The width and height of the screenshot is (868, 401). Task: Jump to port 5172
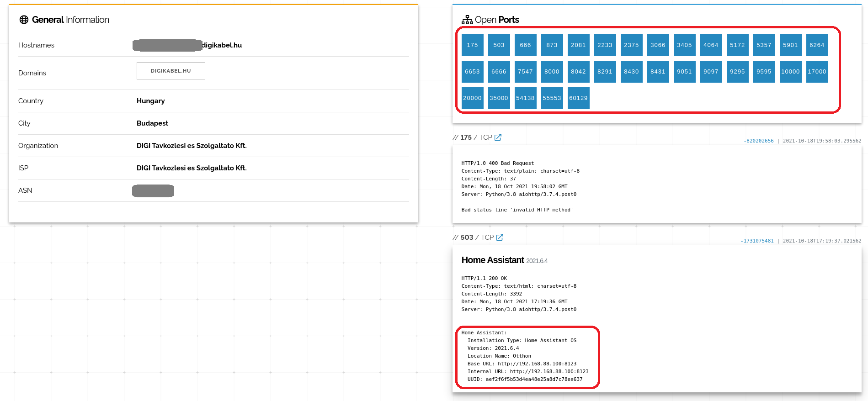pos(738,45)
